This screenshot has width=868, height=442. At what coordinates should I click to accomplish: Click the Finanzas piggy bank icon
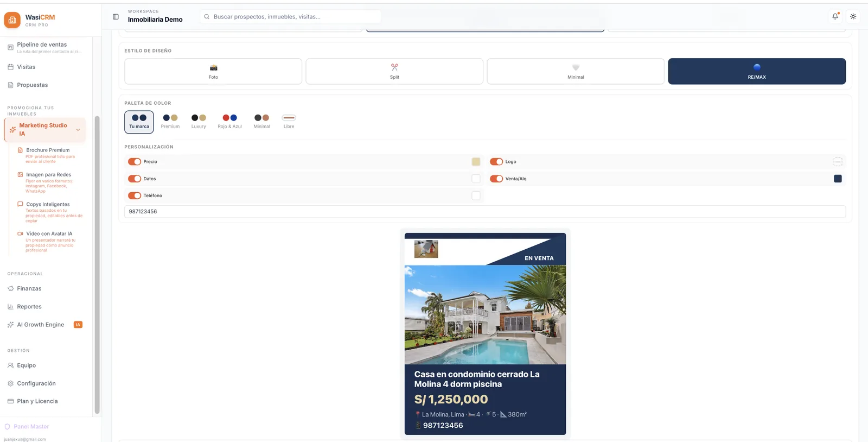(x=10, y=288)
